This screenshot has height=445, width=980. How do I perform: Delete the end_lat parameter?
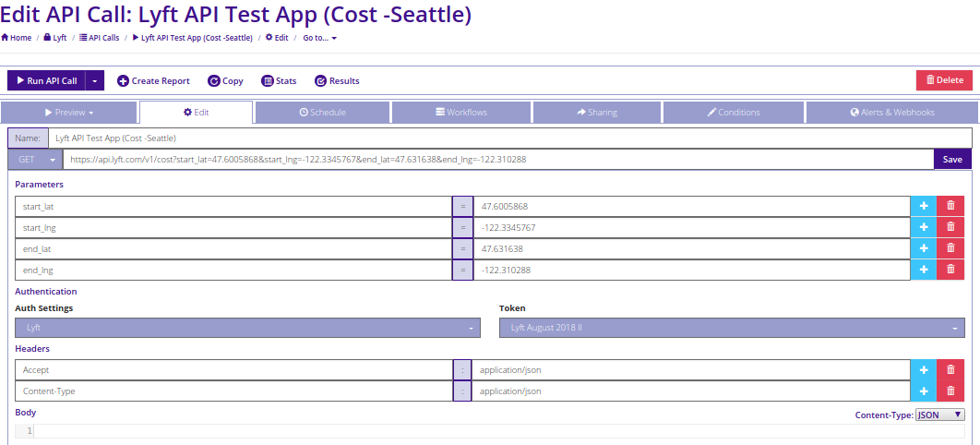(x=950, y=248)
